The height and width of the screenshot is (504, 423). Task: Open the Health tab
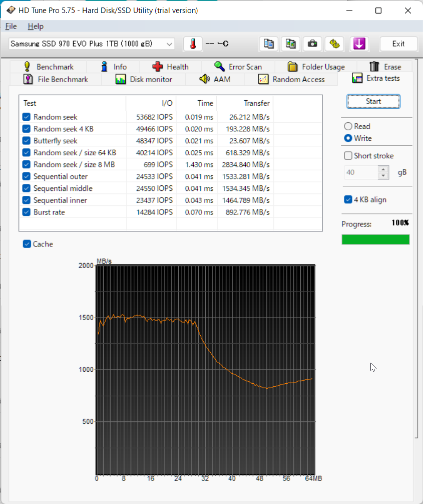click(170, 67)
